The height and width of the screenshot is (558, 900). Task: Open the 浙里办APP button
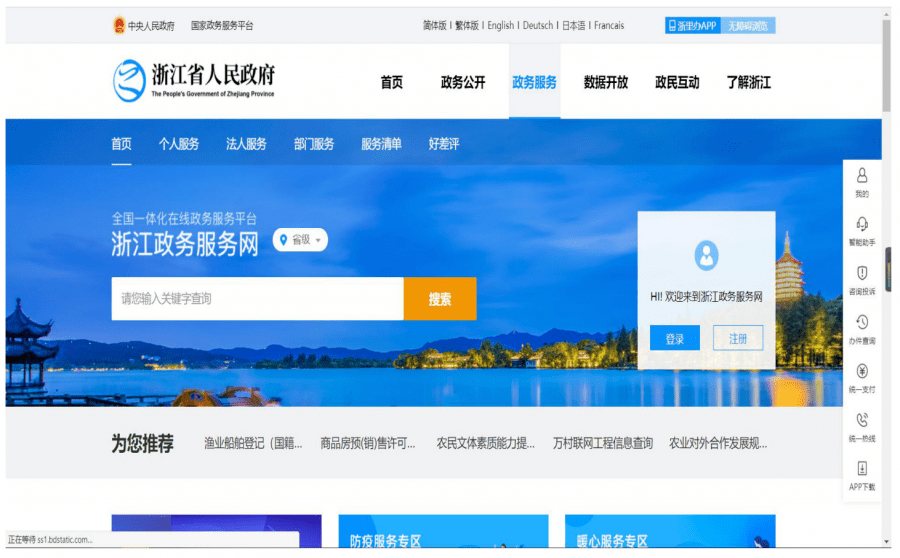coord(692,25)
